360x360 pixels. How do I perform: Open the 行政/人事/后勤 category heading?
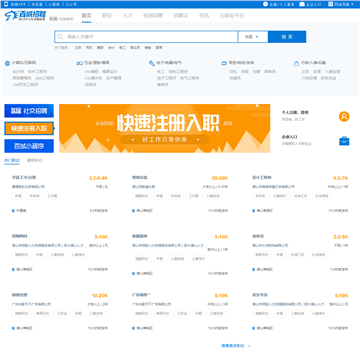coord(314,63)
